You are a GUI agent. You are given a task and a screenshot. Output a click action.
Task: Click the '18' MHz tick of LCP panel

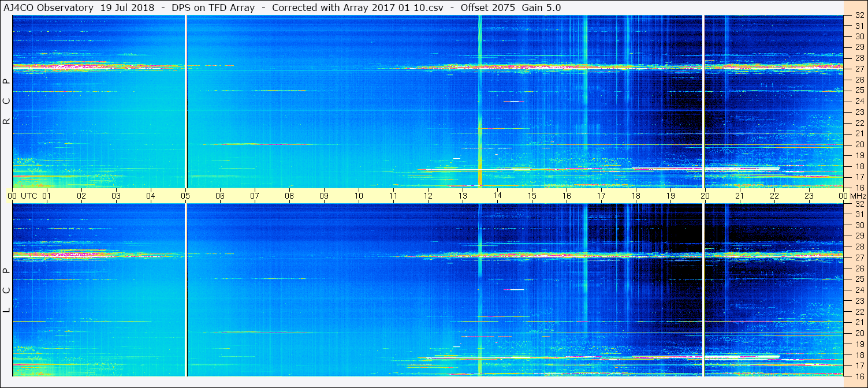pyautogui.click(x=859, y=355)
